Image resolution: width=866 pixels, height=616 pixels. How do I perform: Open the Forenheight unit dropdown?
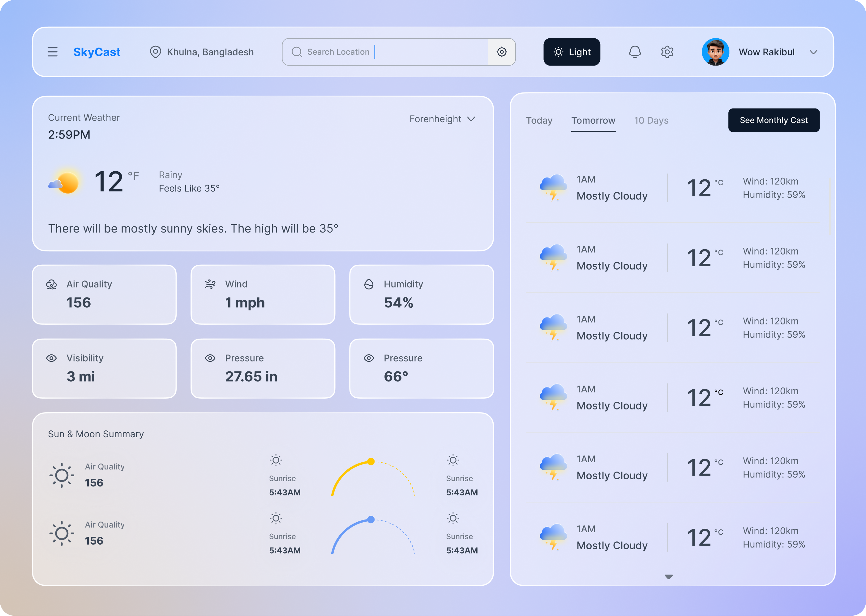442,119
